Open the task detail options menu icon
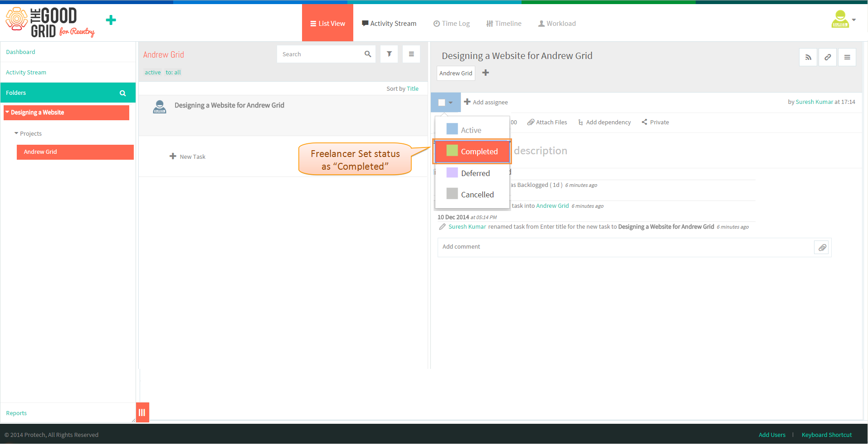Viewport: 868px width, 446px height. click(847, 57)
